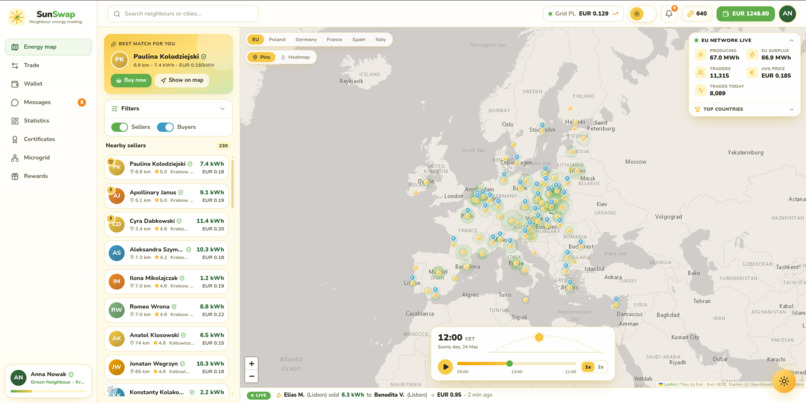Select the Poland region tab
The width and height of the screenshot is (806, 403).
pos(277,40)
